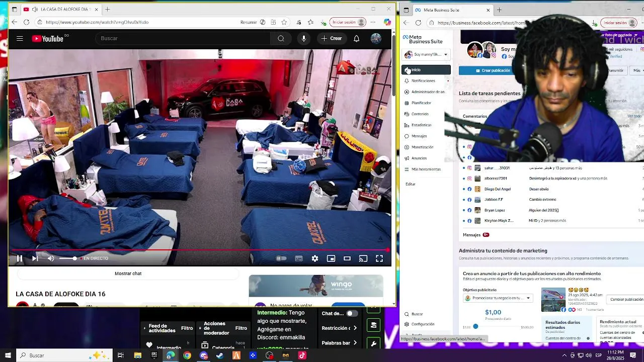
Task: Open Inicio in Meta Business Suite sidebar
Action: click(x=426, y=70)
